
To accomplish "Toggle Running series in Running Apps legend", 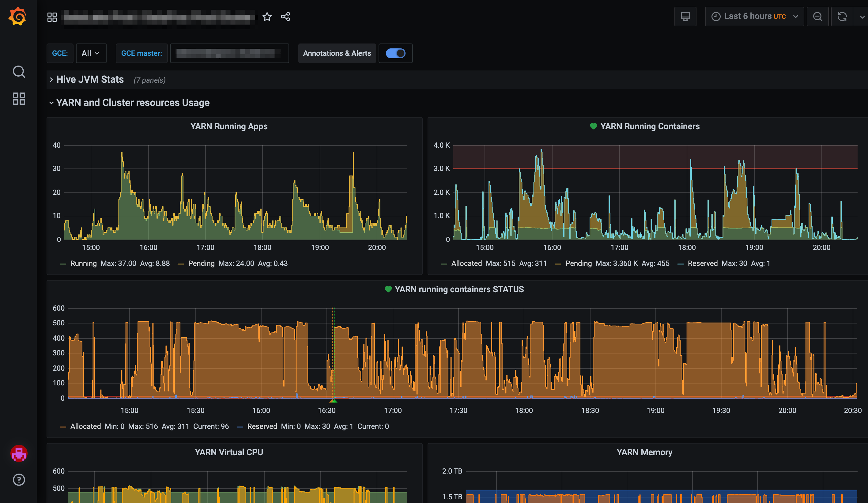I will tap(83, 263).
